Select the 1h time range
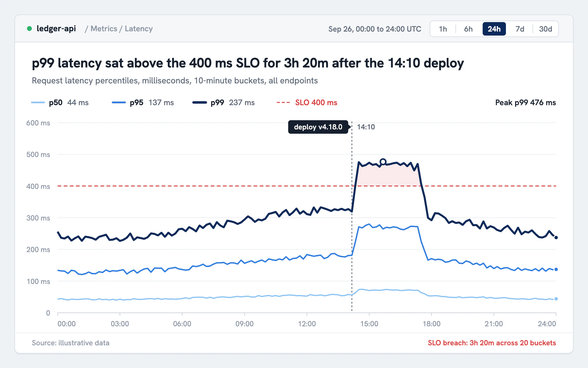 pos(443,29)
